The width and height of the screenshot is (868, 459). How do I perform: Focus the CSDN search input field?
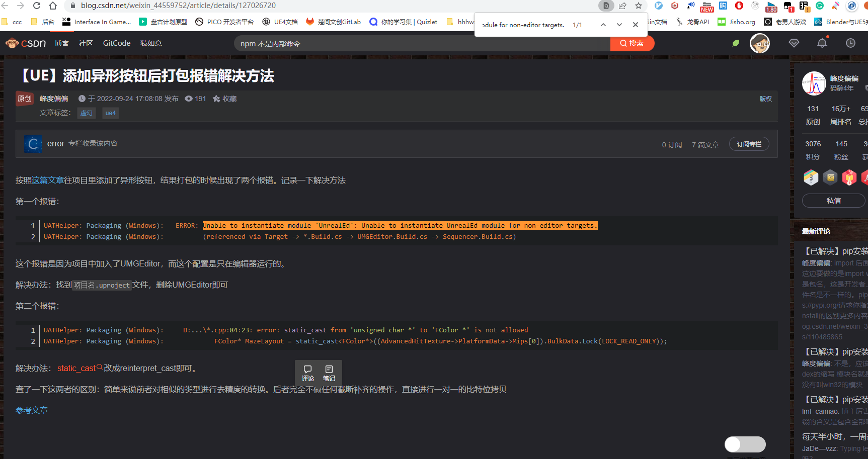[422, 43]
